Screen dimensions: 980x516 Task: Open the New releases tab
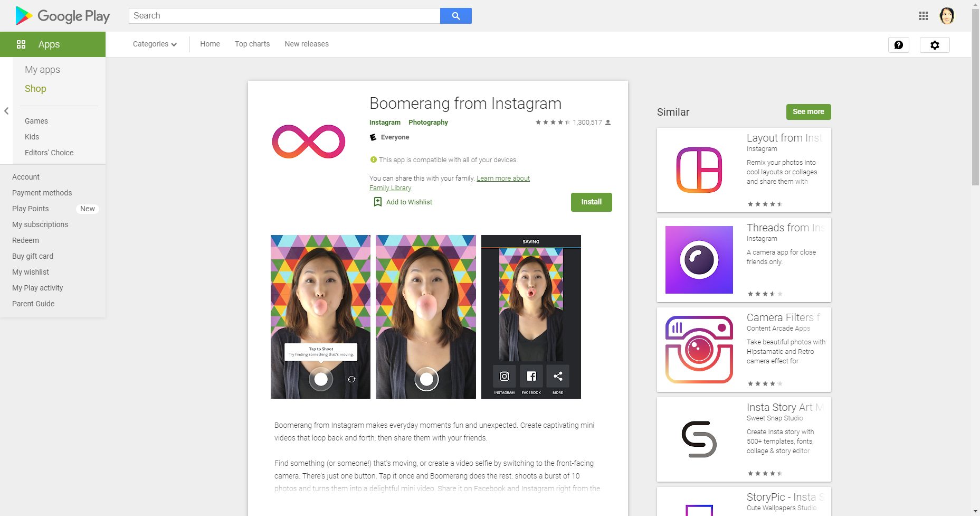307,44
